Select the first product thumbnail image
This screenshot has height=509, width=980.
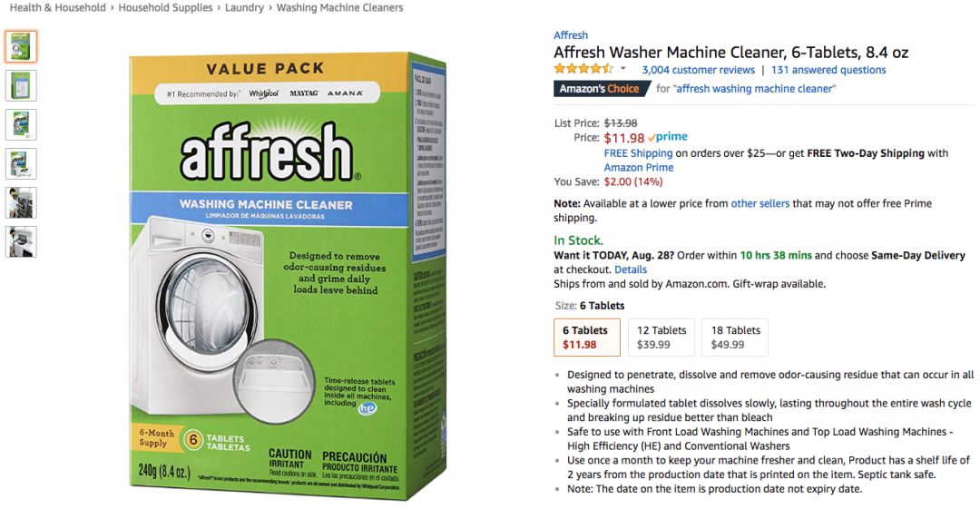pyautogui.click(x=21, y=46)
